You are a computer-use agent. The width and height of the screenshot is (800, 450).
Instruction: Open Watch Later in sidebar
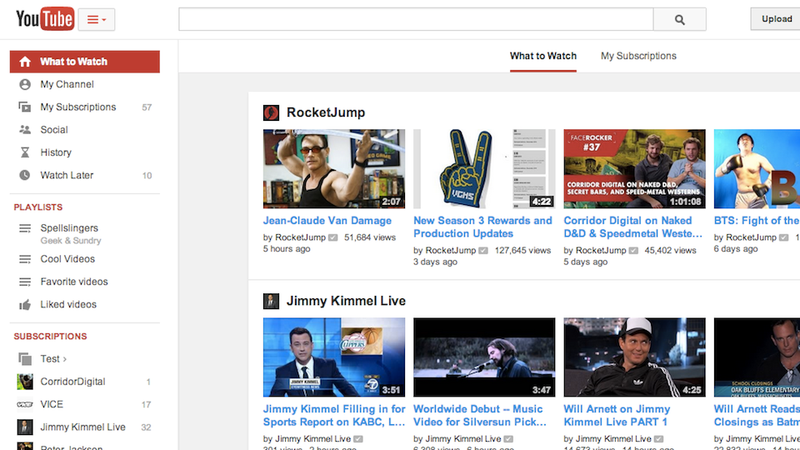[67, 175]
